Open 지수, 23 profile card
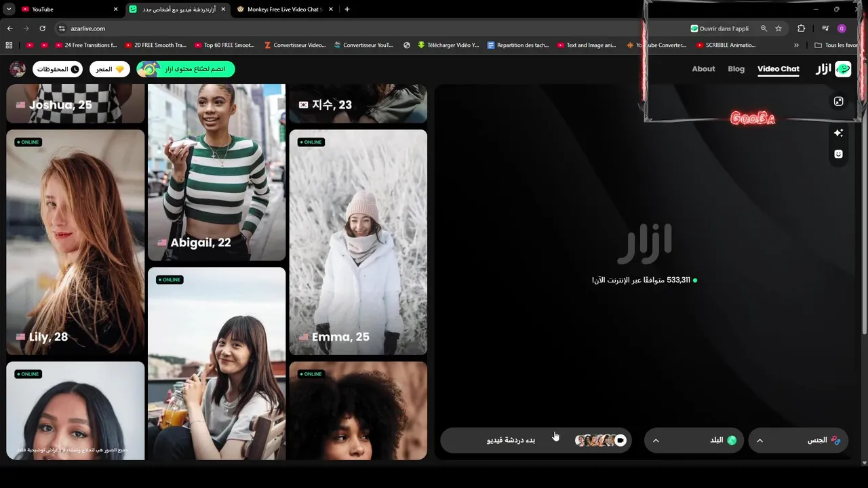The image size is (868, 488). click(358, 104)
